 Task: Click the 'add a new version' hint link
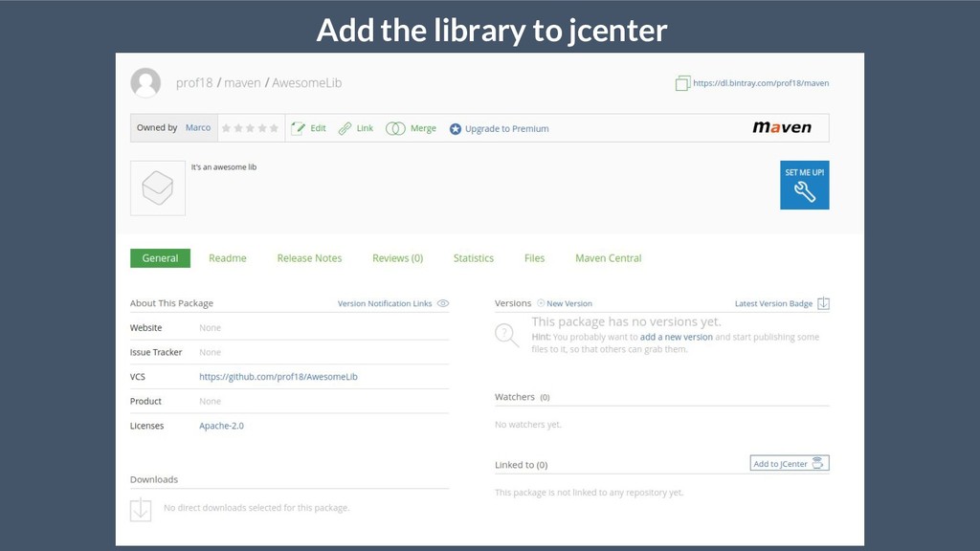[x=677, y=337]
